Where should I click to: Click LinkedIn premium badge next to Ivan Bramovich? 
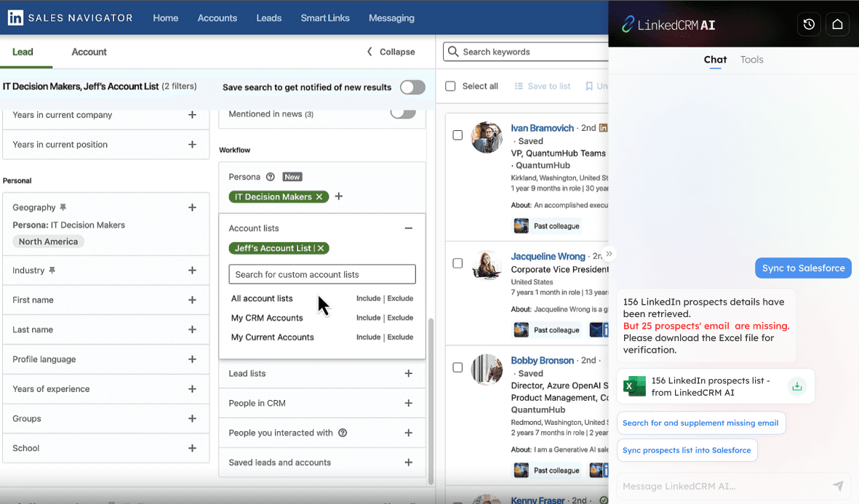pyautogui.click(x=603, y=128)
